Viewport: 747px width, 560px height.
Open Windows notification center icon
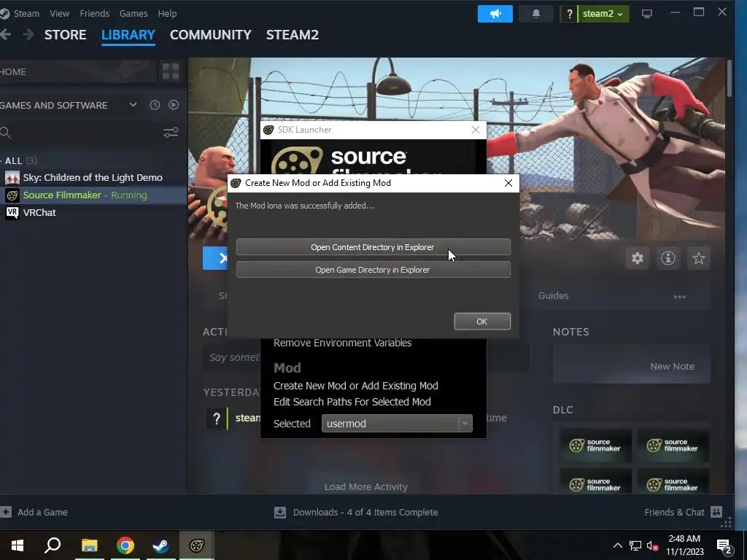pyautogui.click(x=724, y=546)
